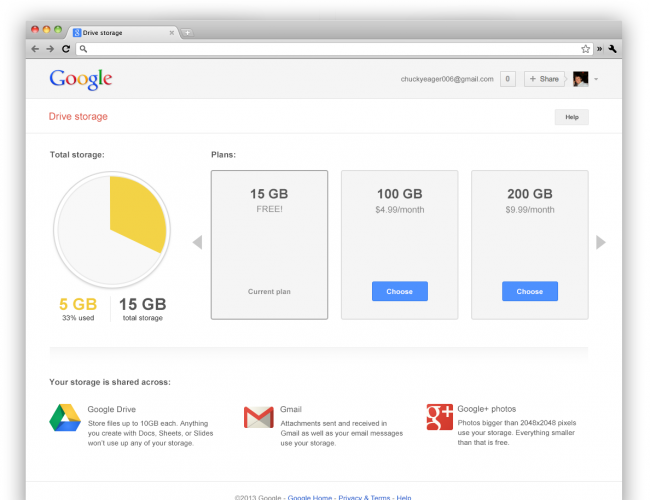
Task: Click the Google+ photos heading text
Action: click(x=487, y=409)
